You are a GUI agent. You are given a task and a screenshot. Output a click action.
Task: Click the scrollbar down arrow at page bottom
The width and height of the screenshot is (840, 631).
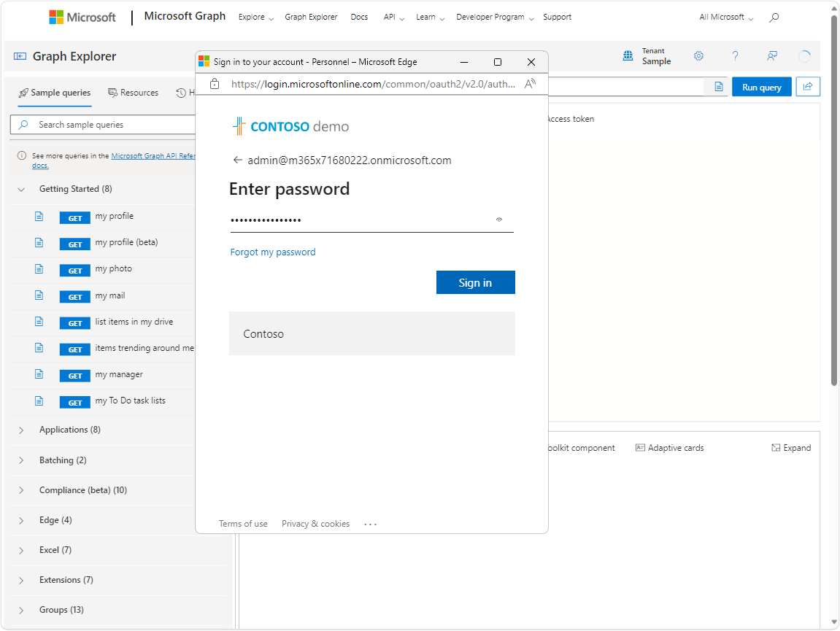tap(834, 622)
